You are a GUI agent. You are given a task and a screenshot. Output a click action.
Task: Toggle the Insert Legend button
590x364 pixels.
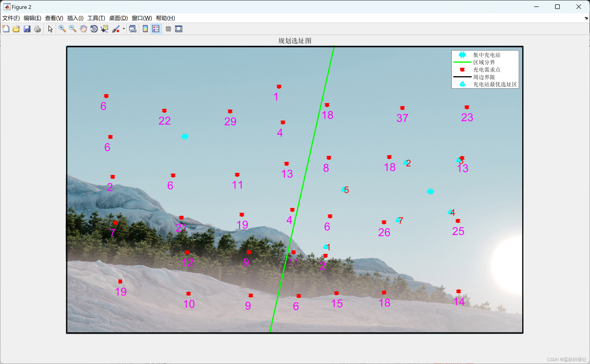coord(156,29)
